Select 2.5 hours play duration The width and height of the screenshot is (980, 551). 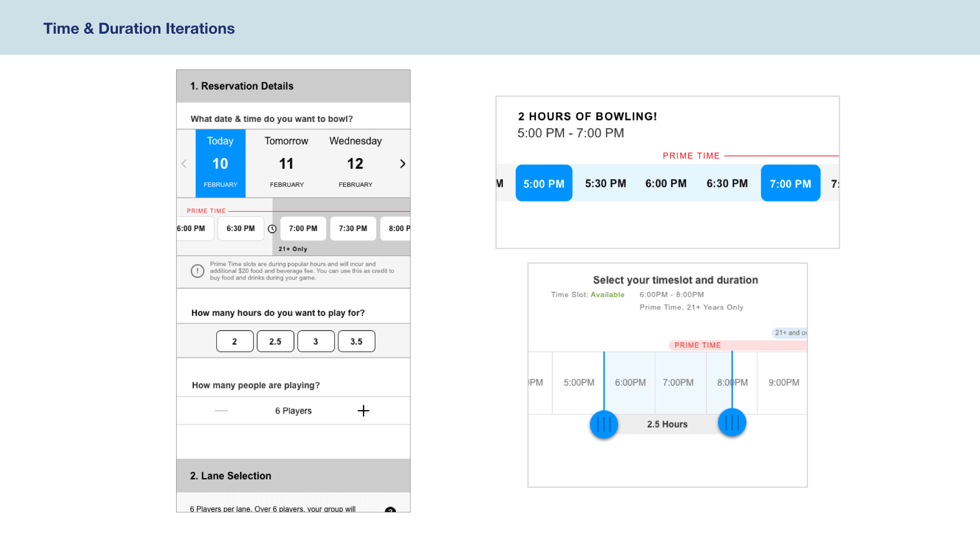click(275, 341)
